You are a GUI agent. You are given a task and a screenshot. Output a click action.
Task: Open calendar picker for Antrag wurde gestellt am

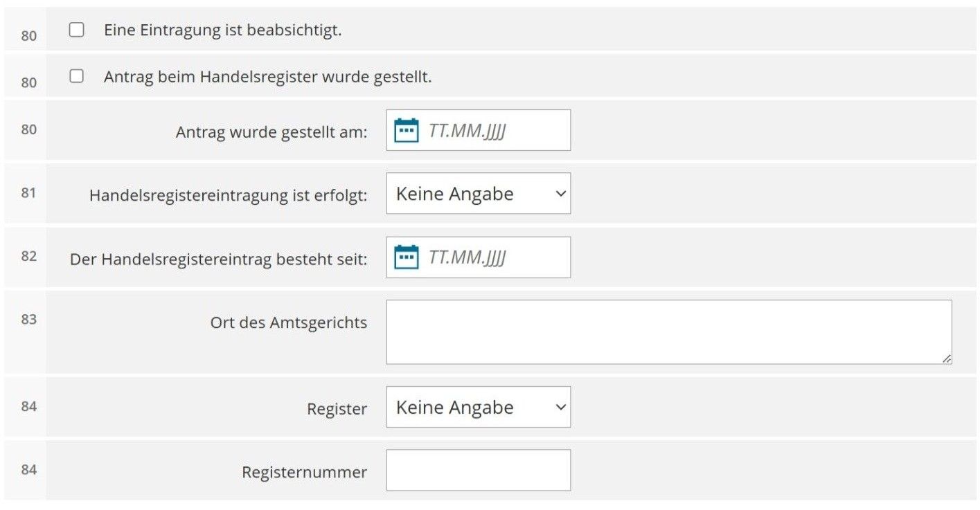[407, 130]
